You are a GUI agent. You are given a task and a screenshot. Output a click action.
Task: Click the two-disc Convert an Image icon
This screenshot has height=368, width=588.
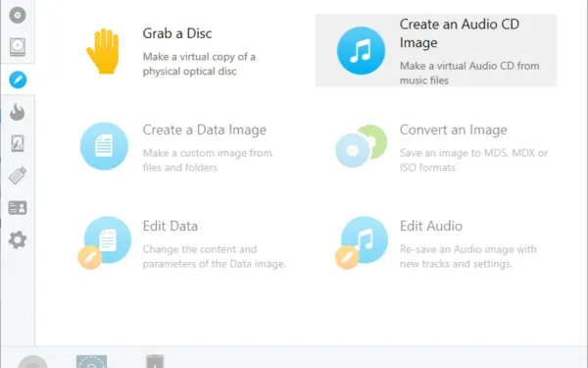(361, 146)
